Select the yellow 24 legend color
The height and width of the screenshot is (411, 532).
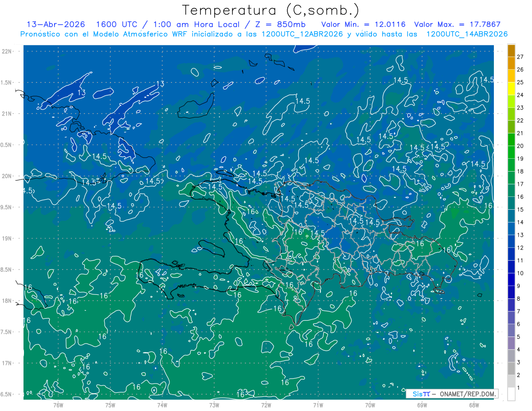coord(511,89)
